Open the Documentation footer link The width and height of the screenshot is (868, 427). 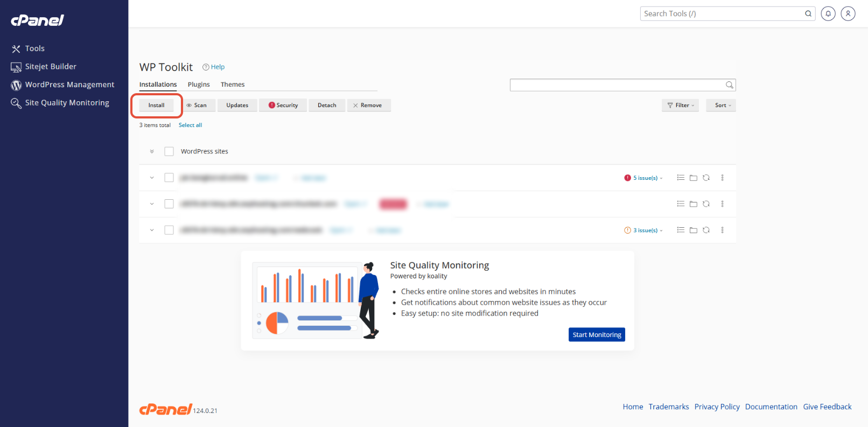(x=771, y=407)
